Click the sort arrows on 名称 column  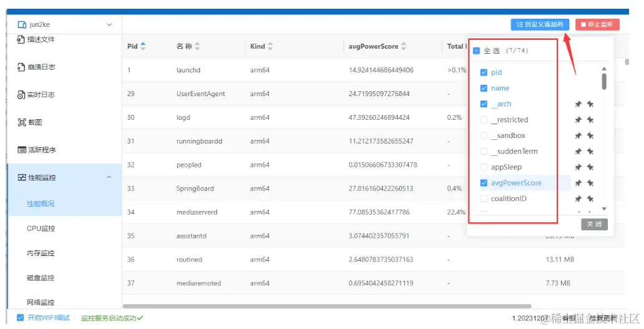click(x=197, y=46)
